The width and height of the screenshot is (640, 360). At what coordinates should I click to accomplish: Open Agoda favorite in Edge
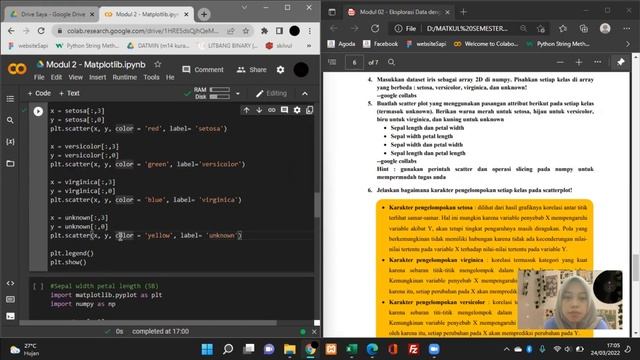[341, 44]
